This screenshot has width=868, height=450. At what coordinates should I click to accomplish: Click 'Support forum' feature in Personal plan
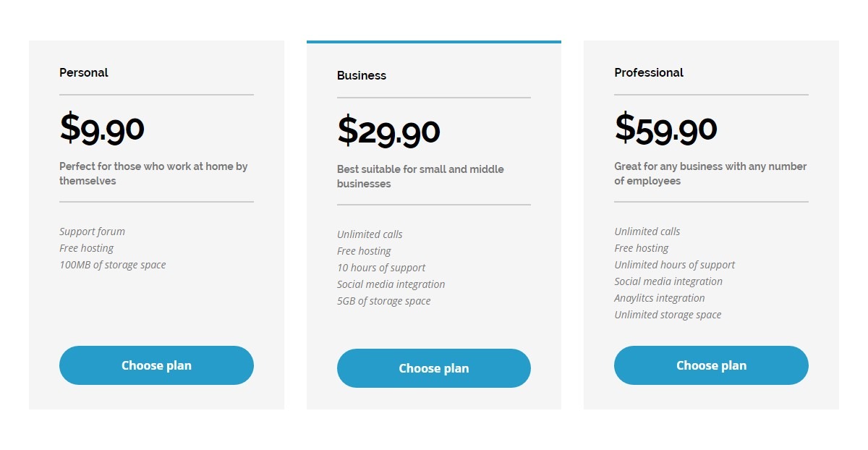[x=92, y=232]
